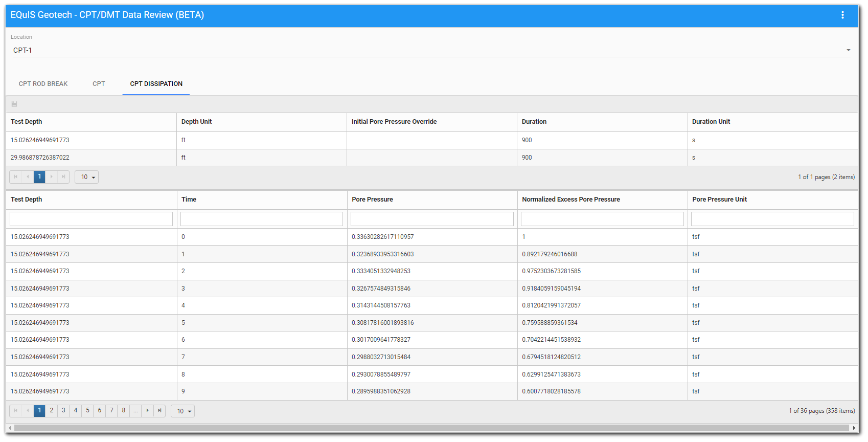This screenshot has height=442, width=868.
Task: Click the save icon above the grid
Action: click(x=14, y=104)
